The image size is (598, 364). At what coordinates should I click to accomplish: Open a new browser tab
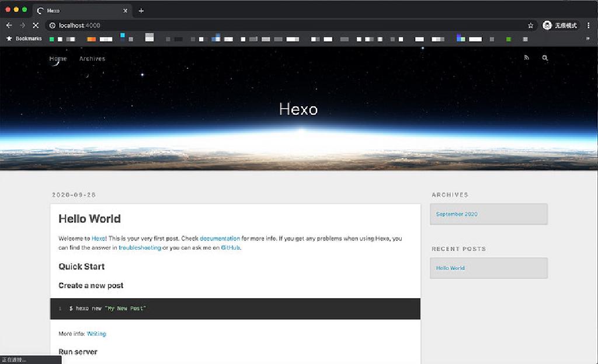point(141,10)
